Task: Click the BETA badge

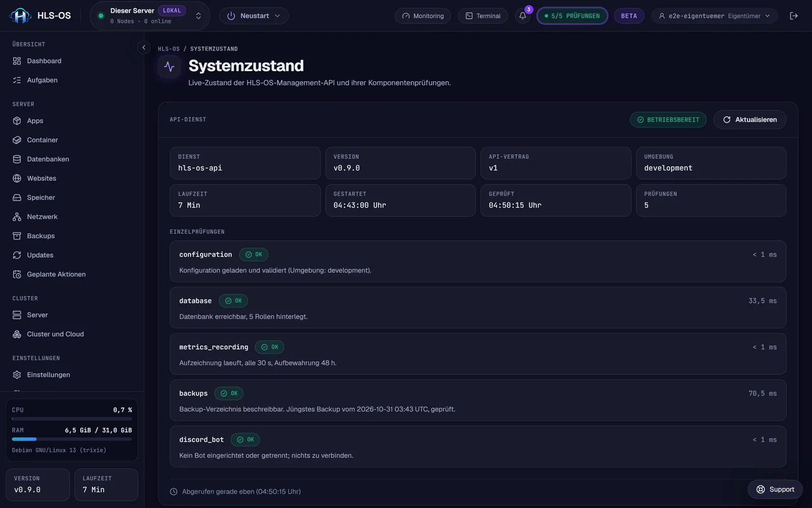Action: point(629,16)
